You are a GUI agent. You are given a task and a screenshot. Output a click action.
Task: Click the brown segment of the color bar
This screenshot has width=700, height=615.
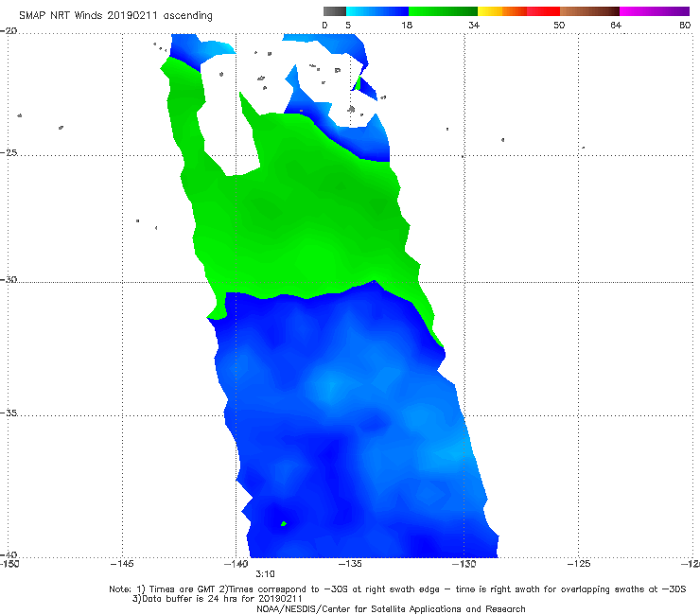tap(589, 11)
